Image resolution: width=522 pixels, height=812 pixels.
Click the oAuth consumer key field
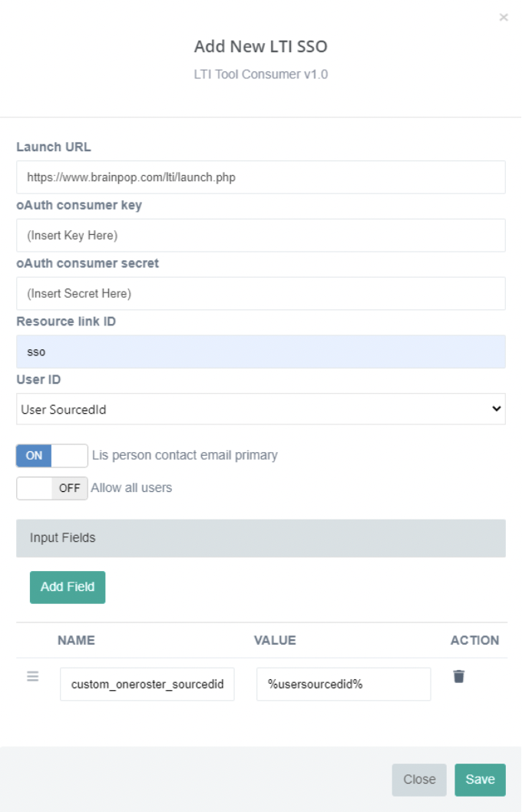pos(260,235)
